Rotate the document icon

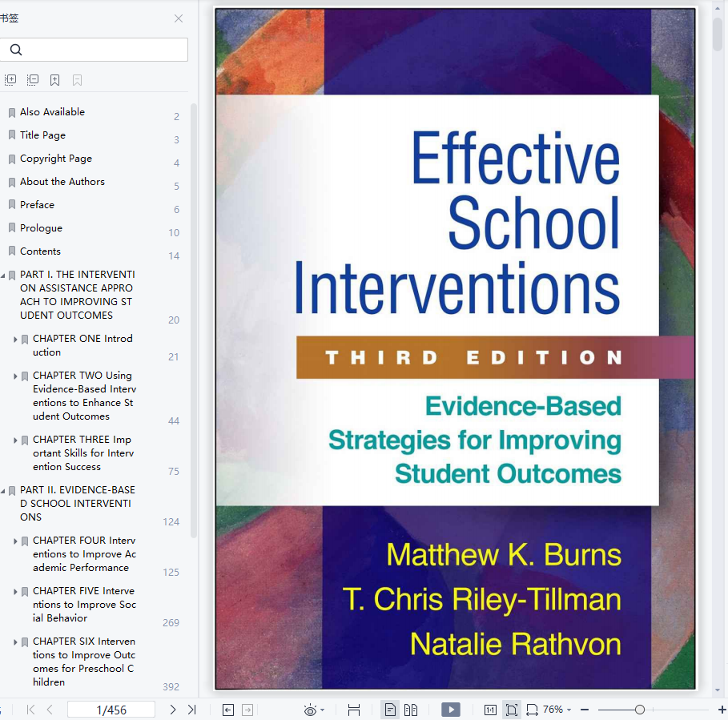click(532, 710)
